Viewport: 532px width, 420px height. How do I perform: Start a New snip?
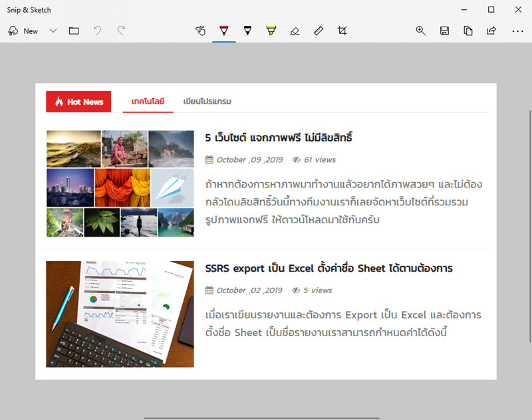click(x=23, y=31)
